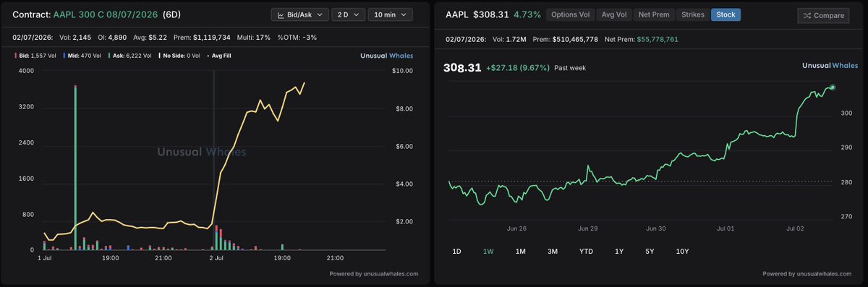Select the Stock tab
Image resolution: width=868 pixels, height=287 pixels.
coord(726,14)
